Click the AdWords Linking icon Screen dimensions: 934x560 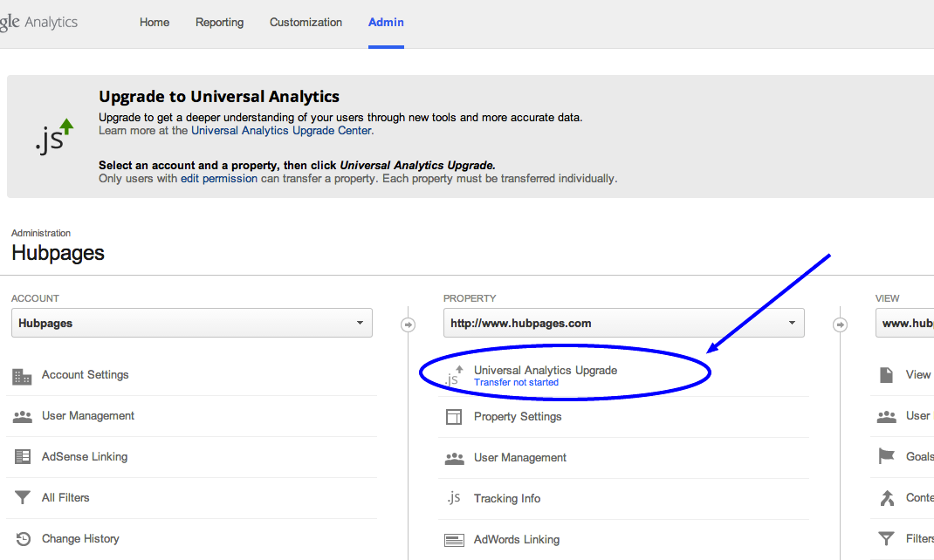[x=454, y=540]
